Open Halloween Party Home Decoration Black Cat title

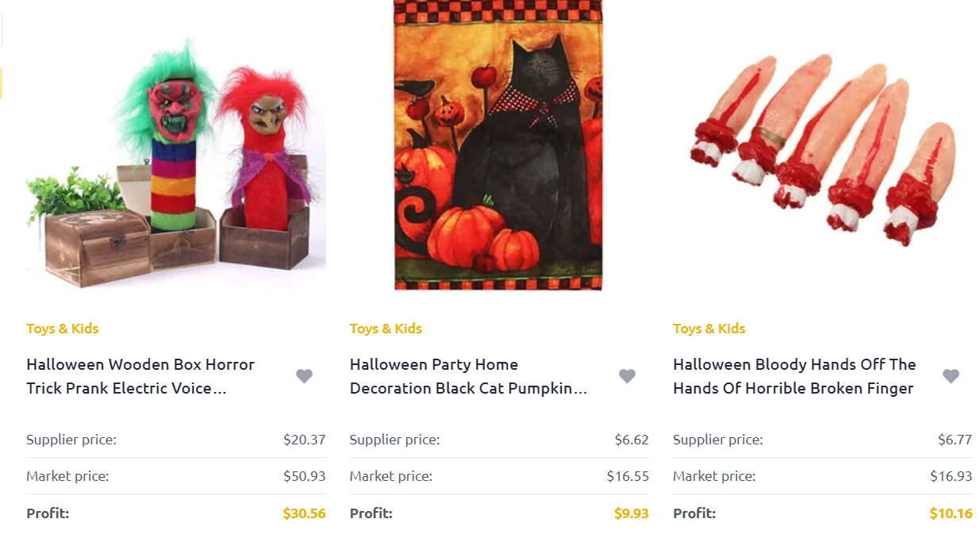click(x=468, y=376)
